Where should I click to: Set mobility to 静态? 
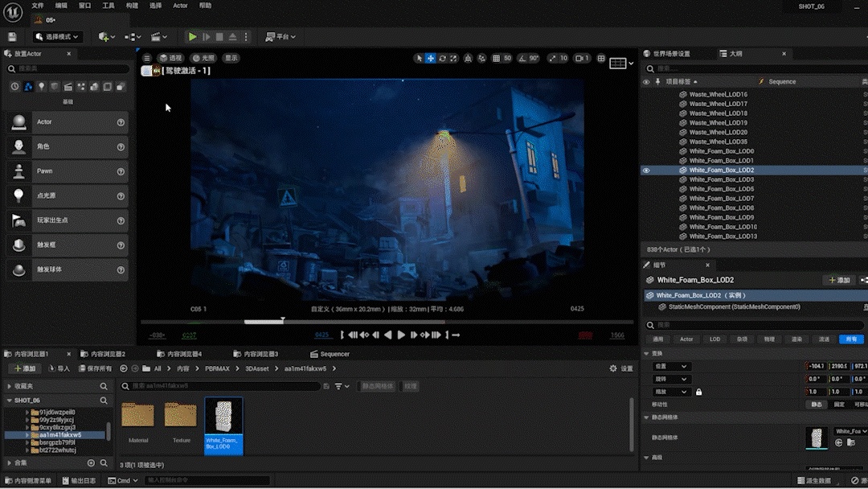[817, 405]
